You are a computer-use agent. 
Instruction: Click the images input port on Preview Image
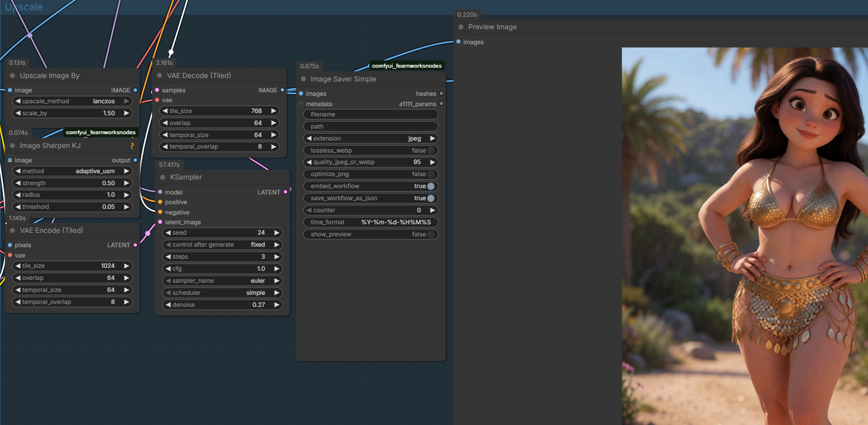[458, 42]
